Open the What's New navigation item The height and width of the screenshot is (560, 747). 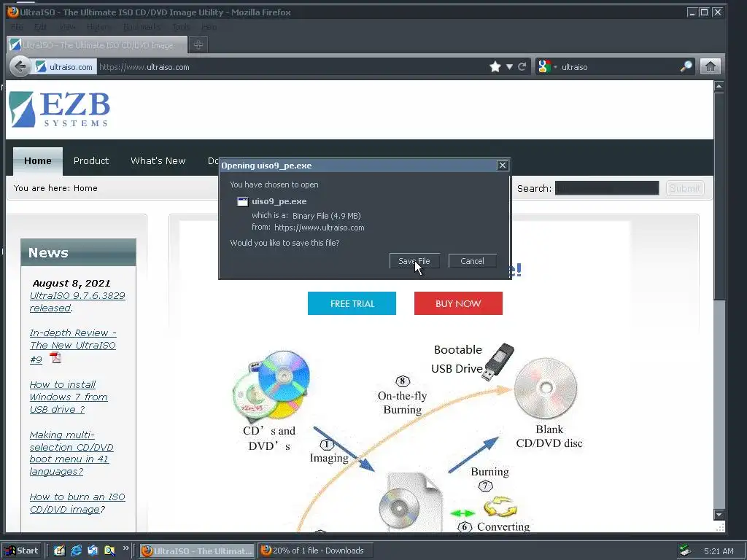pos(158,161)
